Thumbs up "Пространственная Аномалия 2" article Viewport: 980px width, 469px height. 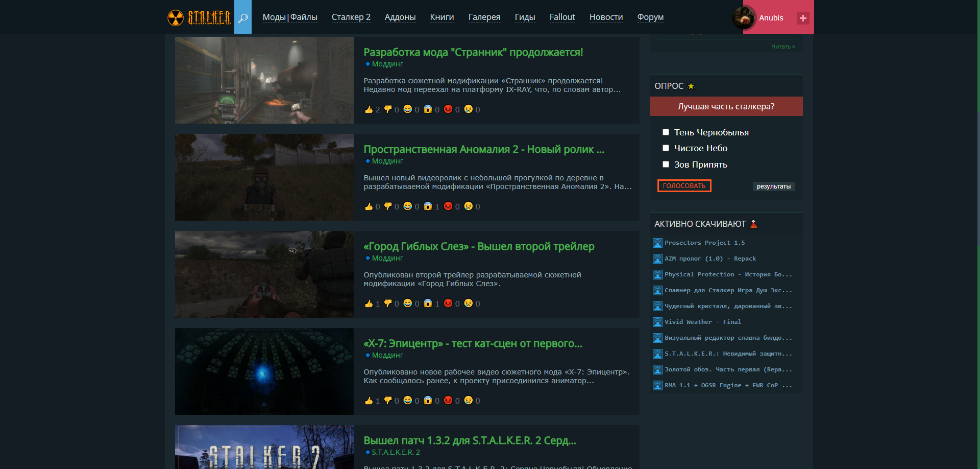tap(369, 206)
